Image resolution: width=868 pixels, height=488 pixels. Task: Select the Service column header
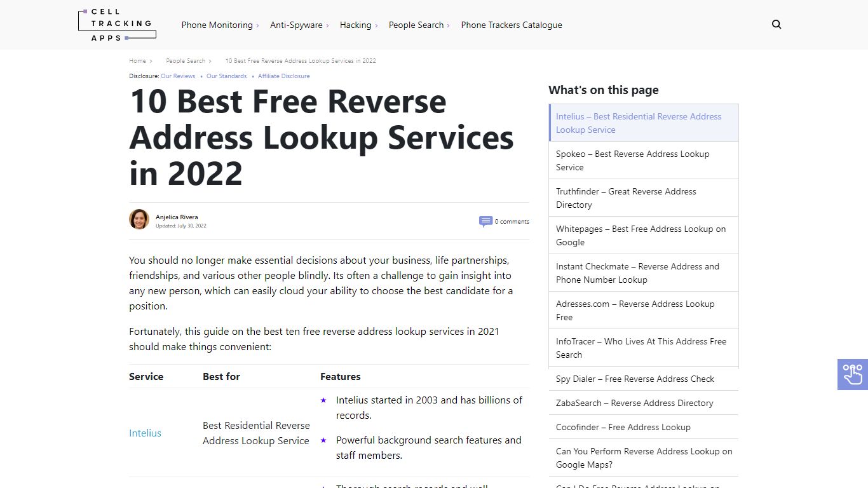146,376
